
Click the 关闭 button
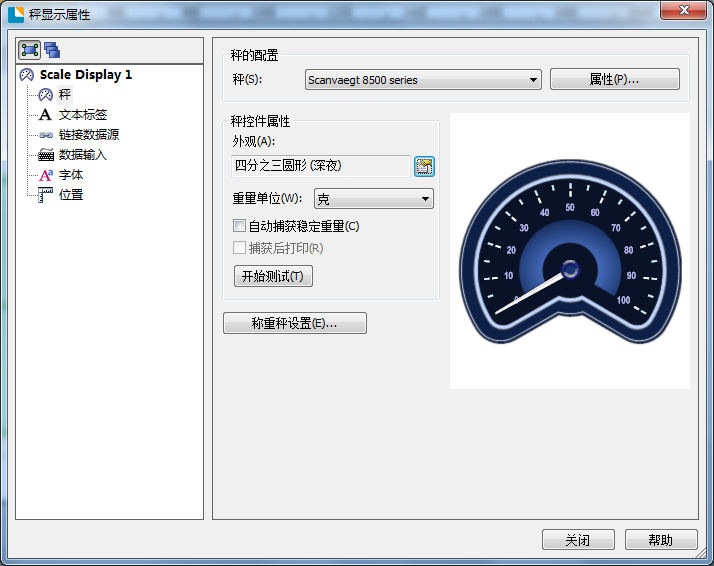[x=578, y=540]
